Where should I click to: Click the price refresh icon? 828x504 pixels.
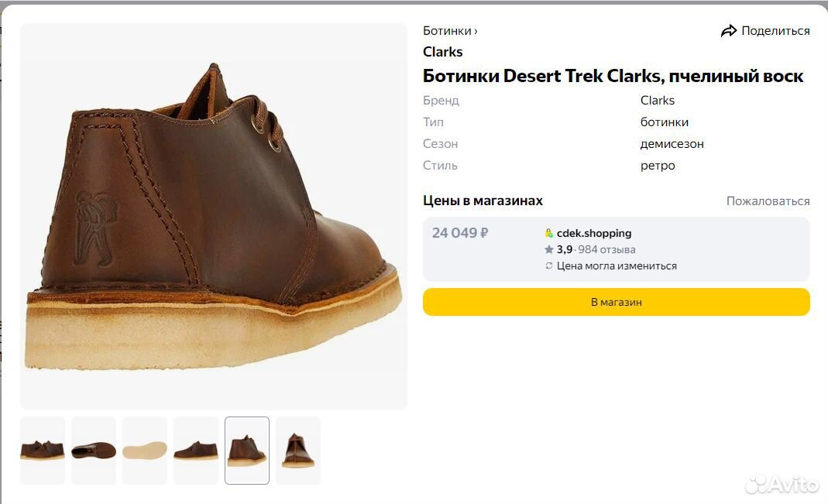pyautogui.click(x=549, y=266)
